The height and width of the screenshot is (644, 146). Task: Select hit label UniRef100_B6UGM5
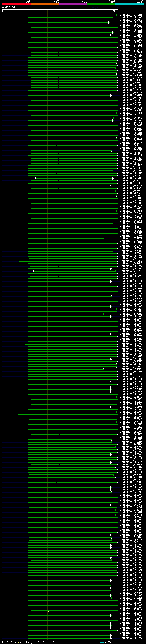tap(131, 85)
